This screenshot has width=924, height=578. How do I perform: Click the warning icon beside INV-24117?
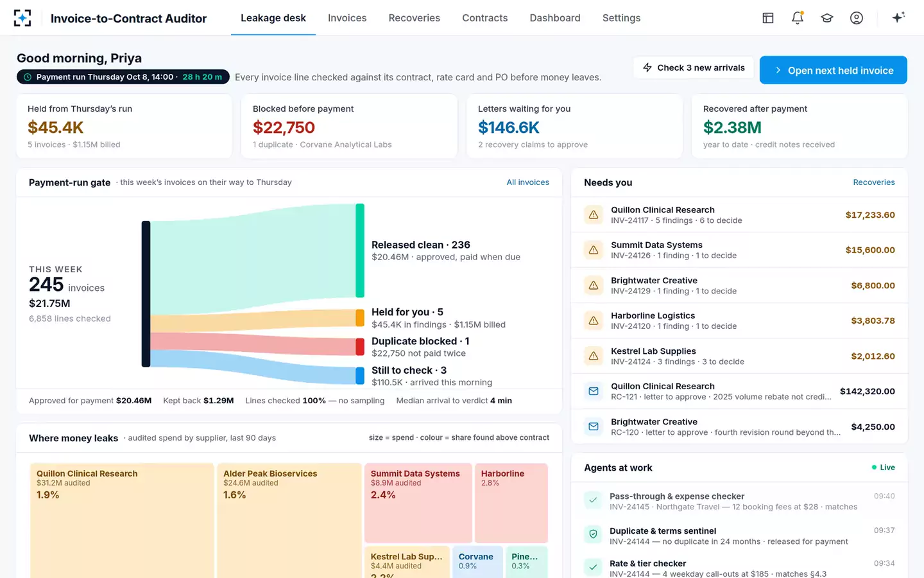(x=594, y=215)
